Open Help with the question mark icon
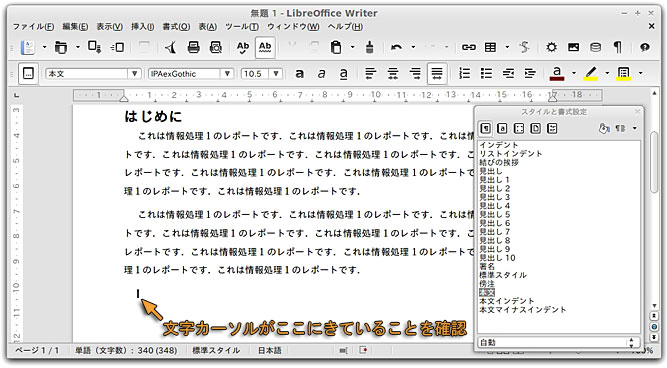Viewport: 667px width, 368px height. click(645, 47)
